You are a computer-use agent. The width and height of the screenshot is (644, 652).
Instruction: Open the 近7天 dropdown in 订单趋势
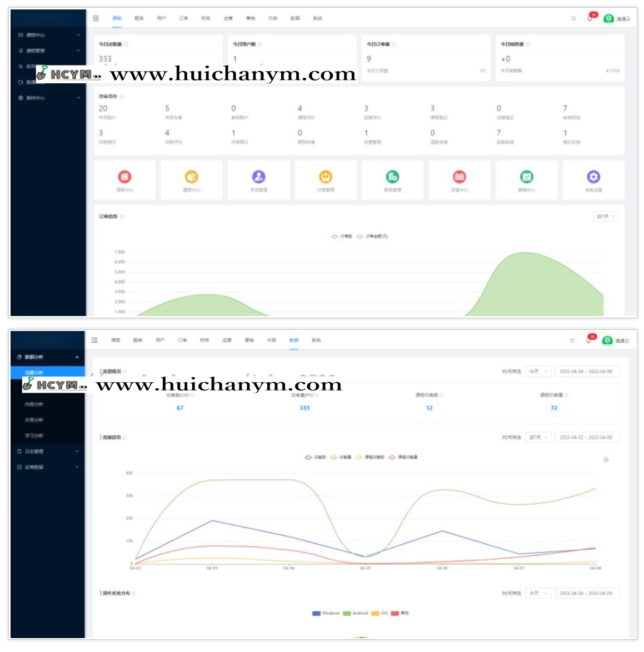(606, 217)
